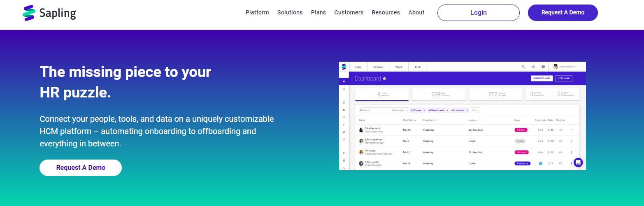Click Ally Huang's avatar

(361, 152)
